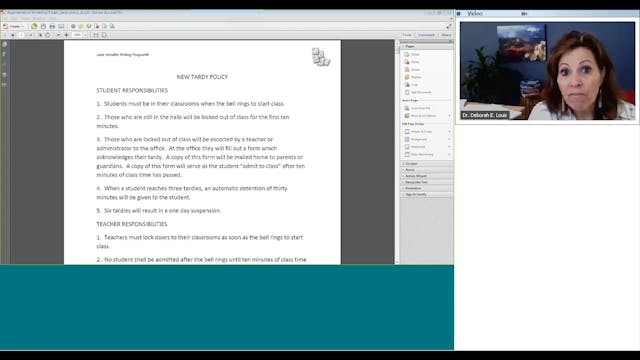640x360 pixels.
Task: Open the page thumbnails sidebar icon
Action: pos(5,44)
